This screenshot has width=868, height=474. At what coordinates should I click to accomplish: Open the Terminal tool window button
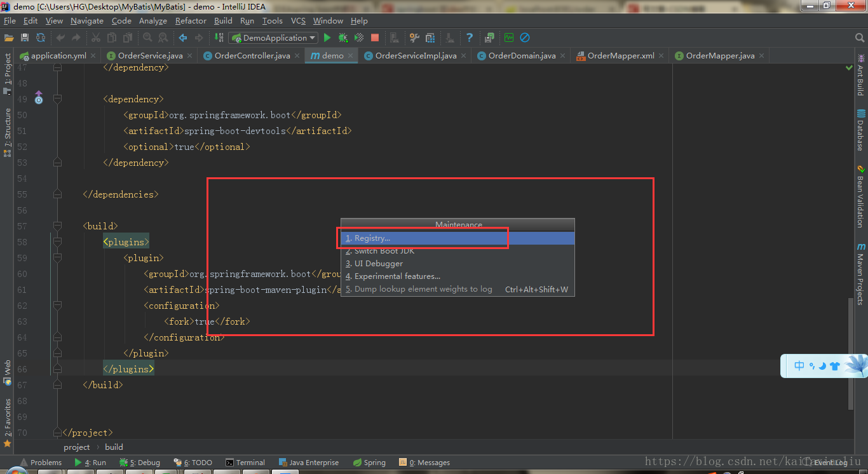[x=245, y=463]
